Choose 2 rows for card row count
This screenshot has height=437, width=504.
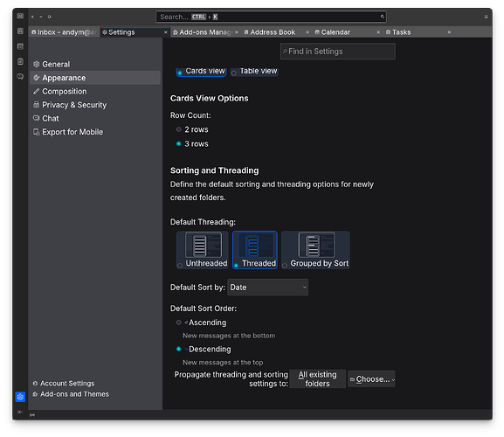point(179,129)
